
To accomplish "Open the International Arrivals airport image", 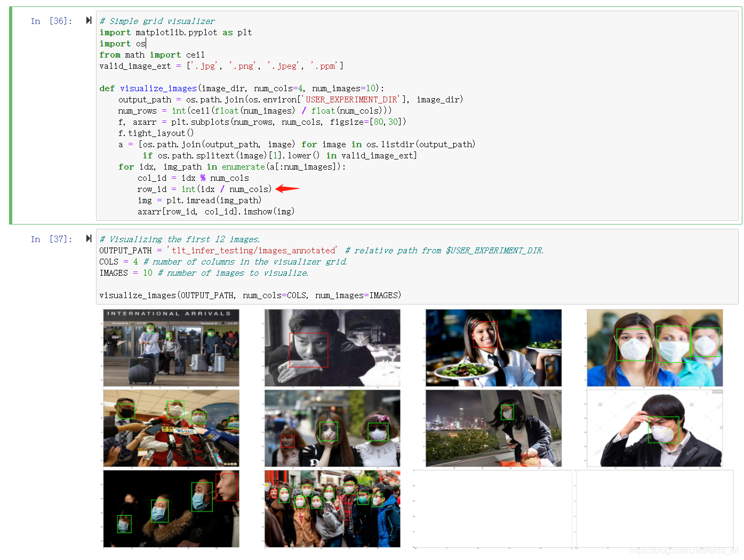I will tap(171, 348).
